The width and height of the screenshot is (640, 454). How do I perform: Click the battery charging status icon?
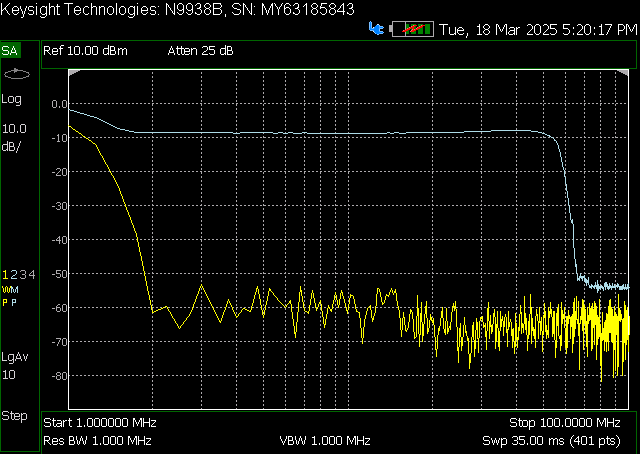pos(412,29)
